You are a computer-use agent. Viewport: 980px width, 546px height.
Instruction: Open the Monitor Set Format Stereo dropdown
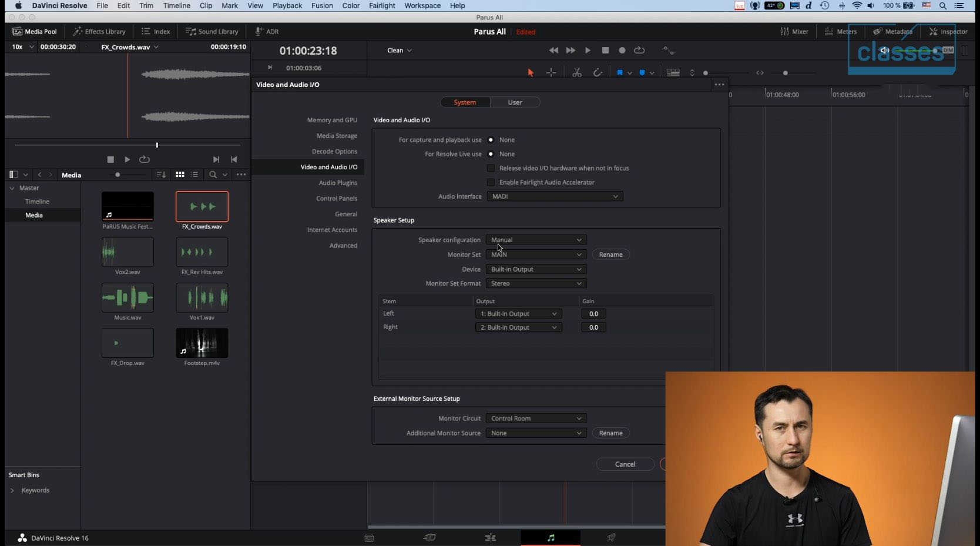(x=536, y=283)
